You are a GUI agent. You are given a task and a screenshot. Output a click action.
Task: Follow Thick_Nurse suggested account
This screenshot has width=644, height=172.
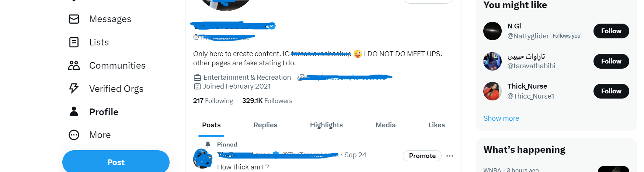click(x=611, y=91)
